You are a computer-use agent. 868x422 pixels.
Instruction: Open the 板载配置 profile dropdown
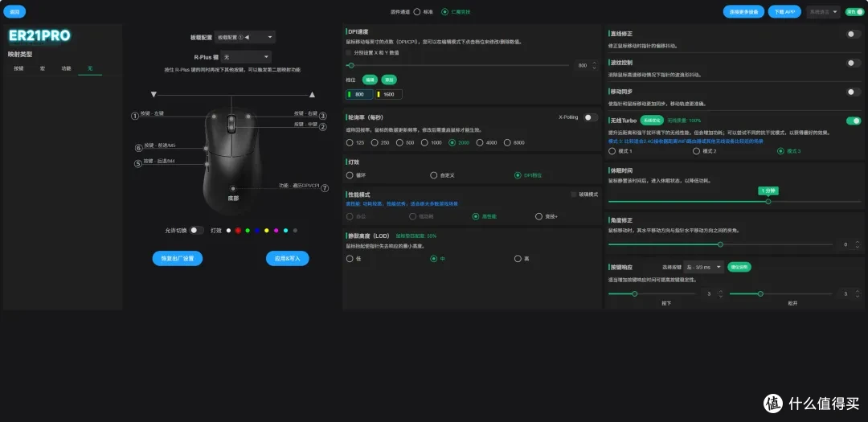pos(244,37)
